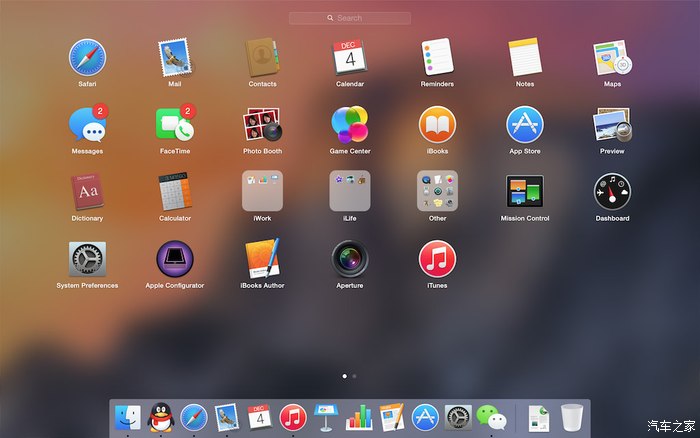Launch the Aperture app
700x438 pixels.
click(350, 258)
